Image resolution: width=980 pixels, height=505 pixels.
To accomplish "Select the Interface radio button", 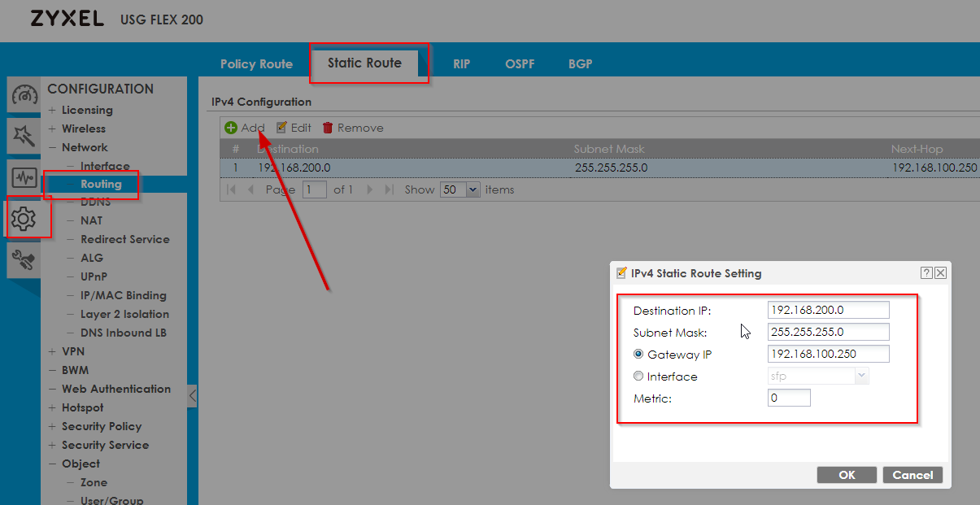I will (x=638, y=377).
